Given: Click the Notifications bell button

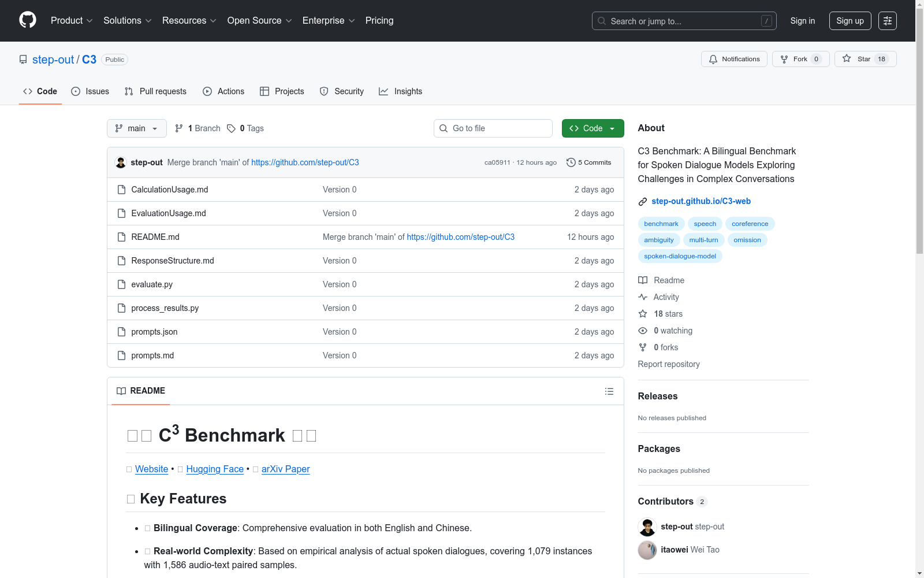Looking at the screenshot, I should pyautogui.click(x=734, y=59).
